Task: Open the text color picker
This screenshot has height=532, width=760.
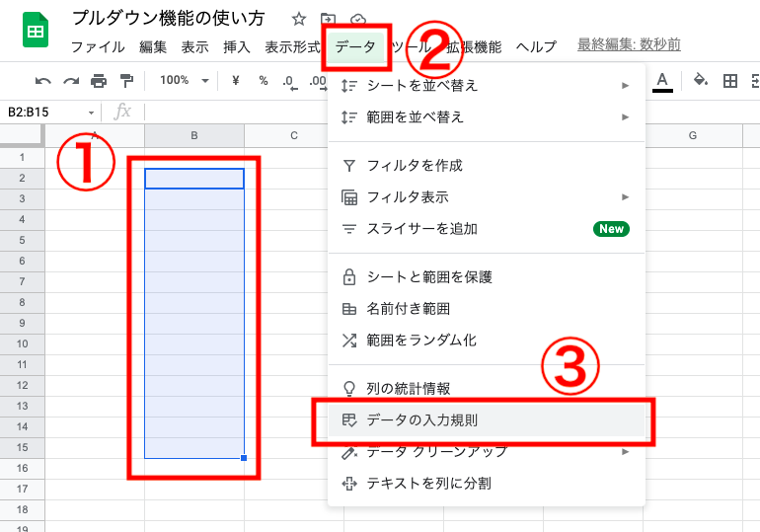Action: [662, 81]
